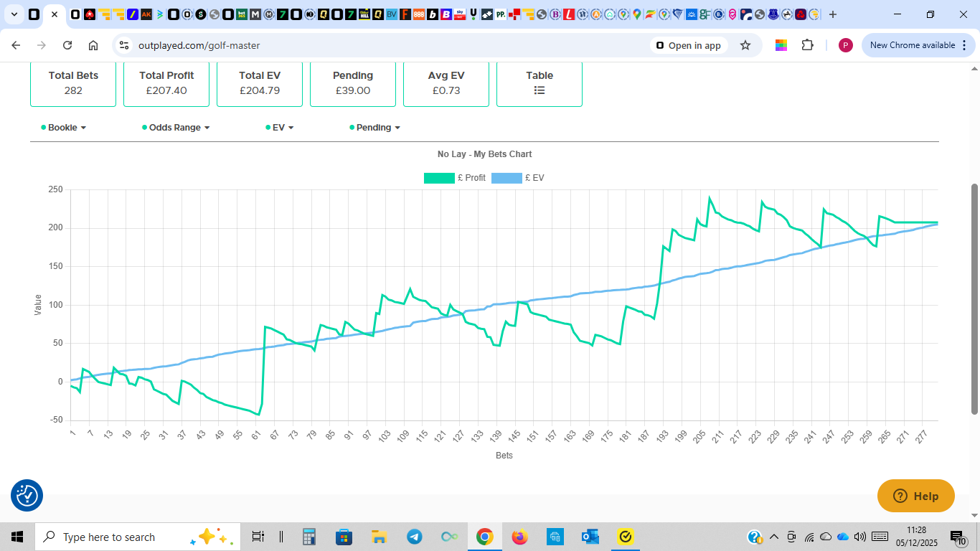Launch Firefox from the taskbar

[519, 537]
